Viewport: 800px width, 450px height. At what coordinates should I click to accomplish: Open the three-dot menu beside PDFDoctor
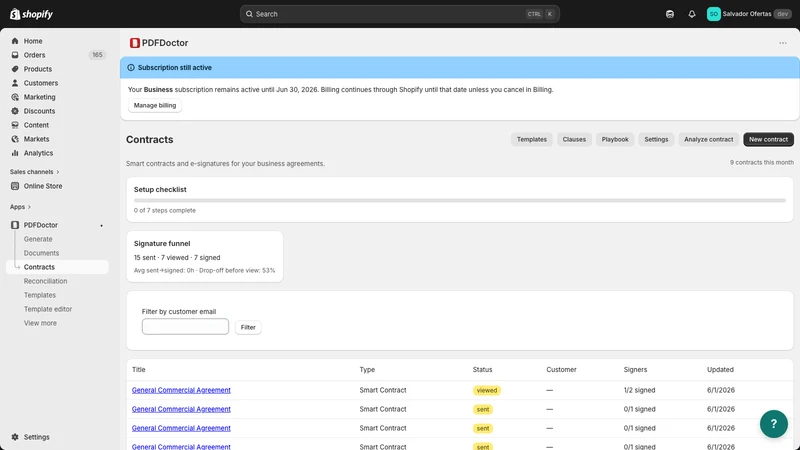(x=783, y=43)
